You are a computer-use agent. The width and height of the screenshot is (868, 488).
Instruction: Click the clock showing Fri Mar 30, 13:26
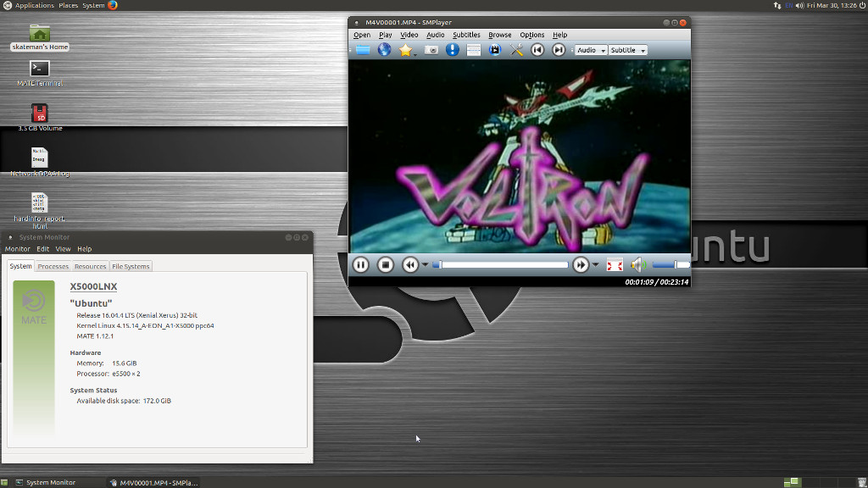832,6
